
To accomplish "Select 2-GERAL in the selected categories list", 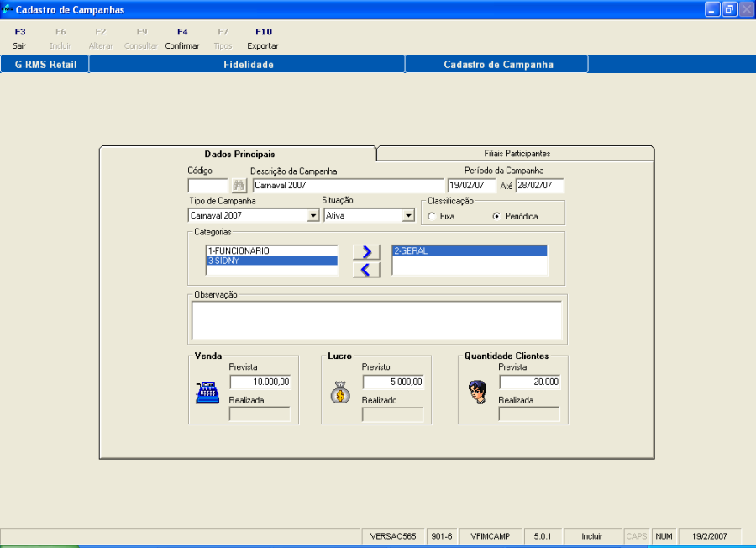I will coord(469,250).
